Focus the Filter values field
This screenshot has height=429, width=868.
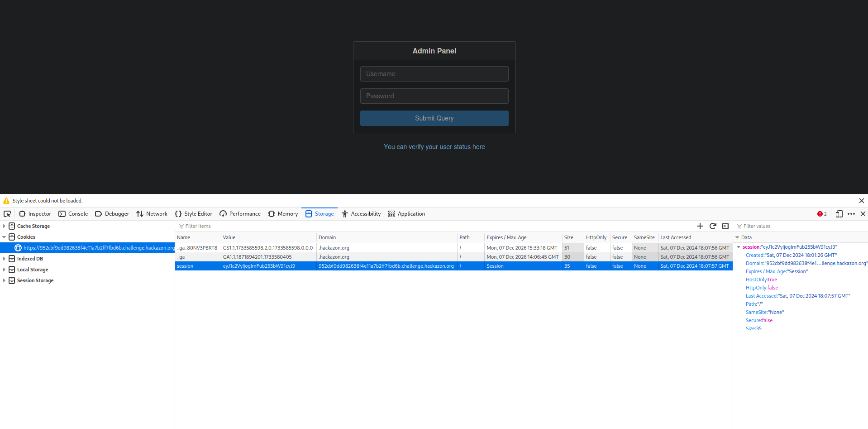[800, 226]
